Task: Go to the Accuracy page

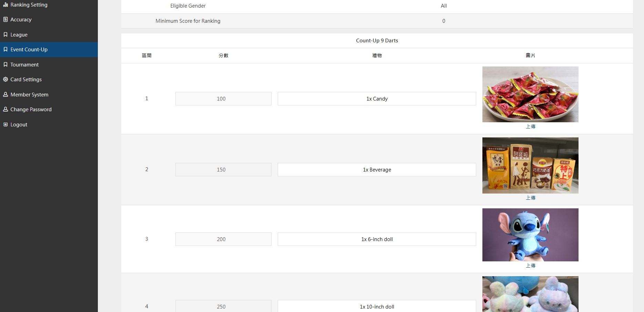Action: (x=49, y=20)
